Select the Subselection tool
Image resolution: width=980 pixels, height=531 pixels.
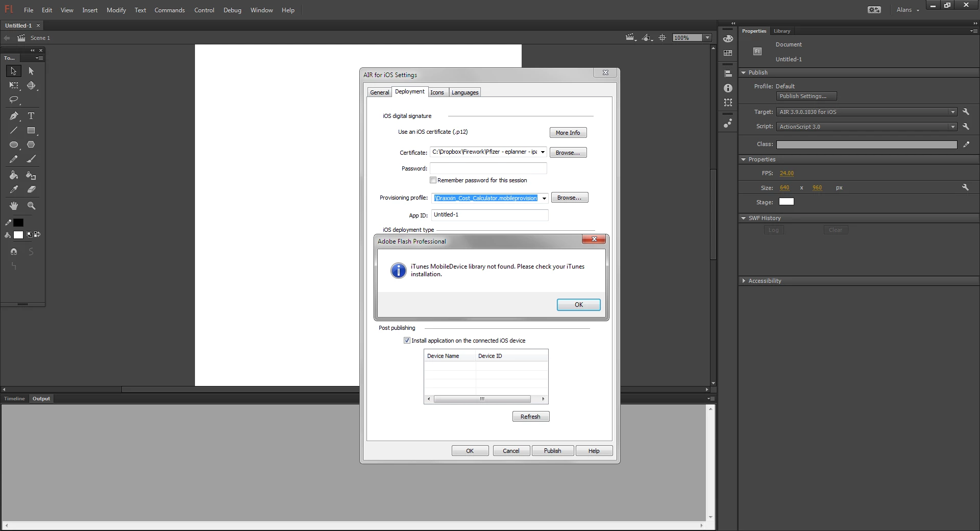31,71
